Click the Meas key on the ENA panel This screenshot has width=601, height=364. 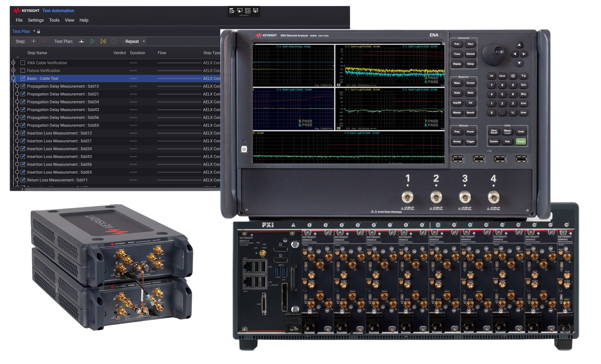click(457, 83)
